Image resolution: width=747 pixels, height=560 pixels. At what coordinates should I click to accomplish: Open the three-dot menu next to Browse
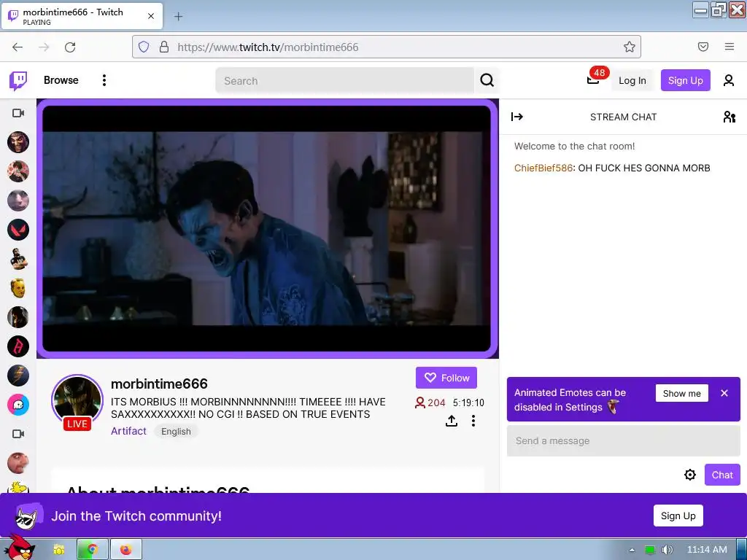coord(104,80)
